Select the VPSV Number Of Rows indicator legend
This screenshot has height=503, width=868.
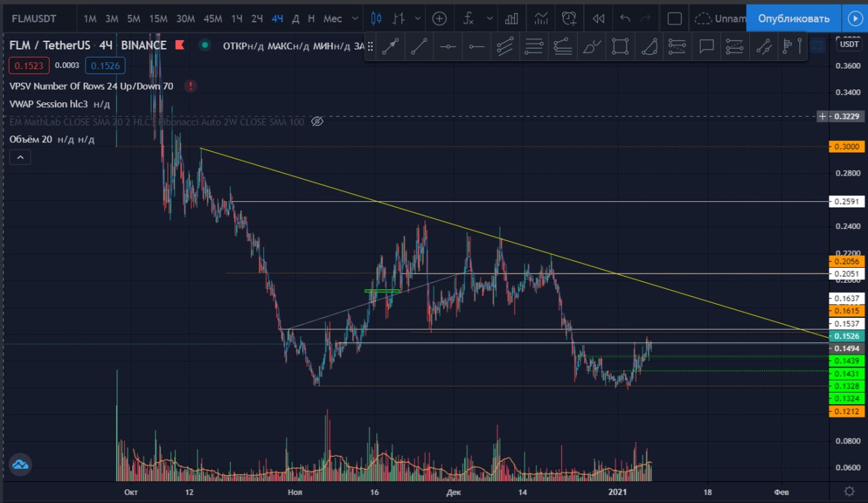(92, 86)
